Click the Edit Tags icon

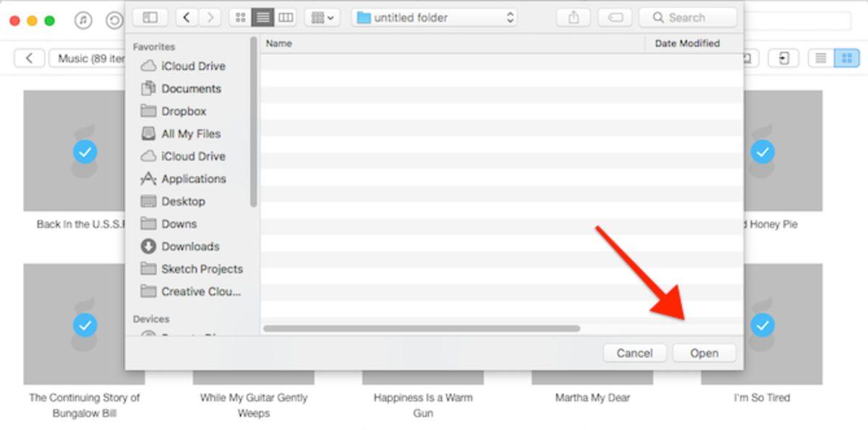pos(616,17)
